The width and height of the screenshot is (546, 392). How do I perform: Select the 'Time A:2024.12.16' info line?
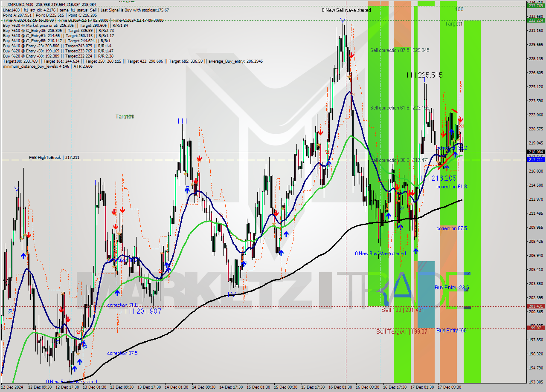(x=83, y=20)
